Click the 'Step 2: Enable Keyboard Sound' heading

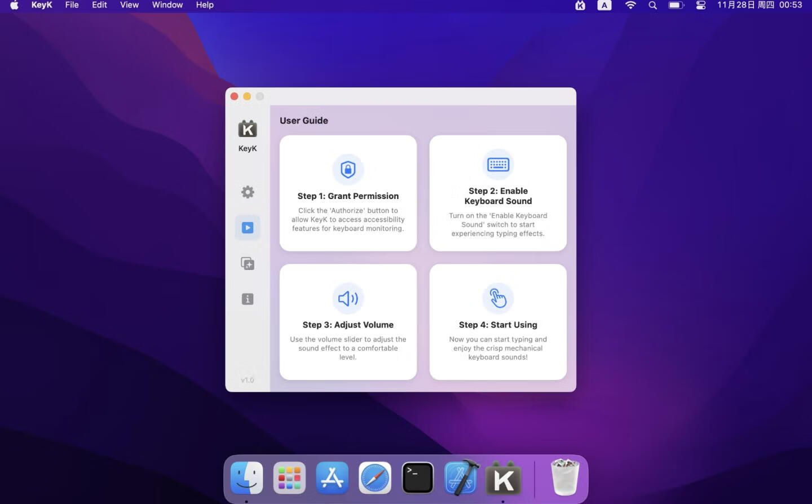click(498, 196)
